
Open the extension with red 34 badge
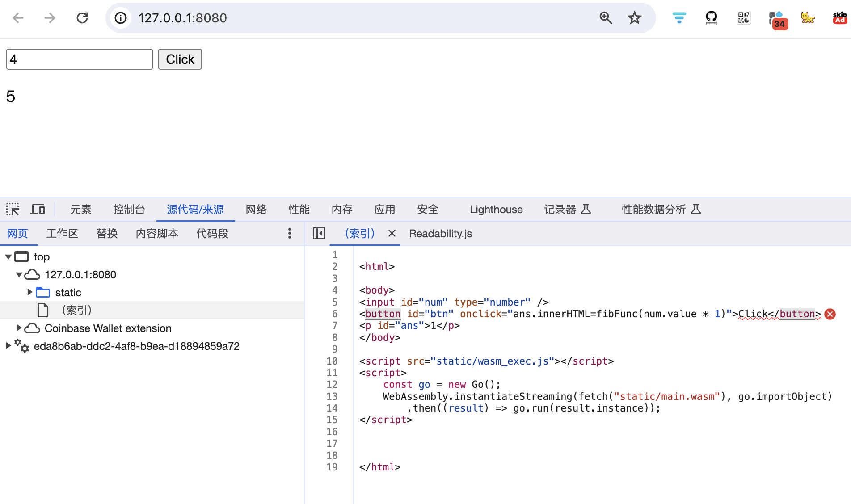(778, 20)
